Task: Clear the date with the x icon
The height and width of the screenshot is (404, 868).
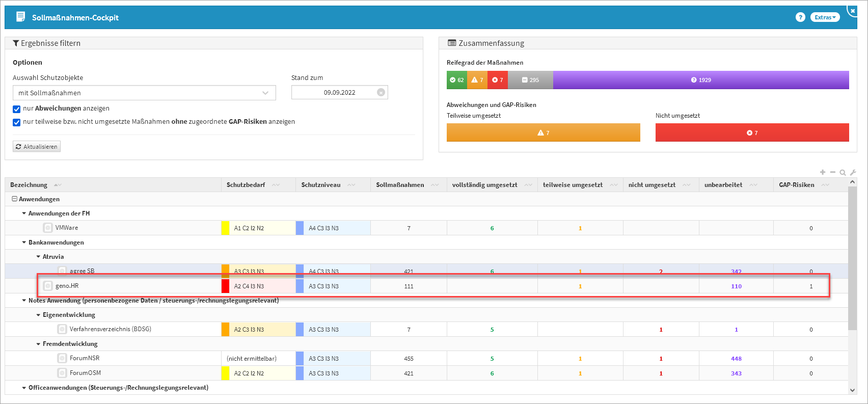Action: 381,92
